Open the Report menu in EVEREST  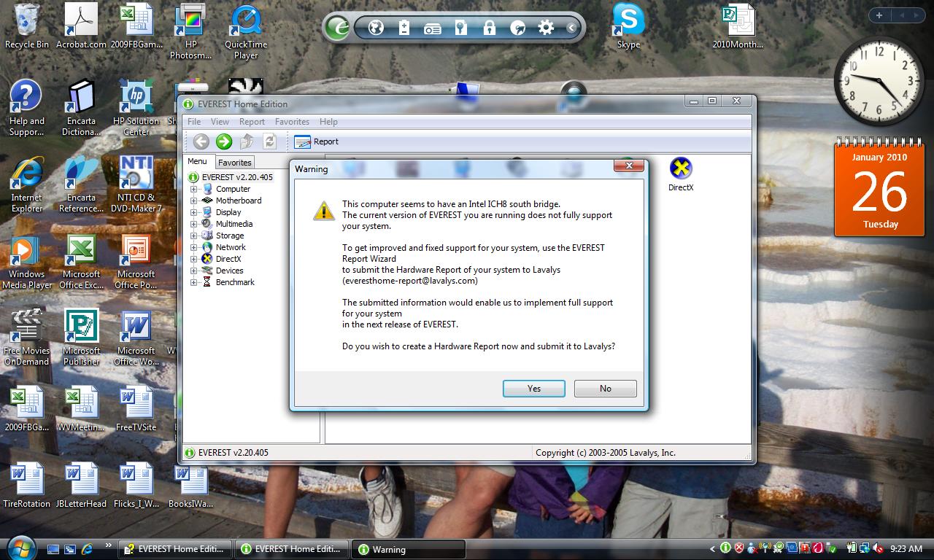click(252, 122)
